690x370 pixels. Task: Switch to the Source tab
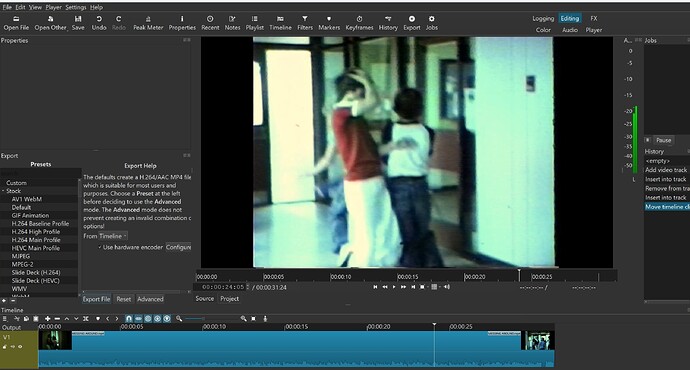tap(205, 299)
